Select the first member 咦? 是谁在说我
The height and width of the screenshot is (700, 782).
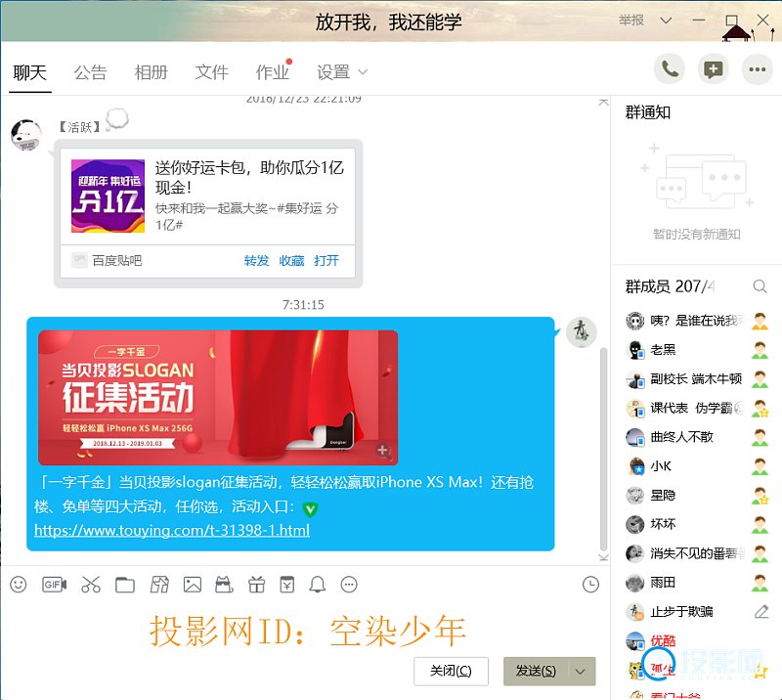696,321
